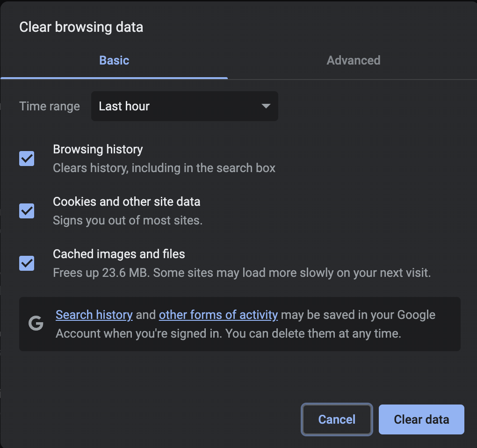Viewport: 477px width, 448px height.
Task: Click the Clear browsing data dialog title
Action: [81, 27]
